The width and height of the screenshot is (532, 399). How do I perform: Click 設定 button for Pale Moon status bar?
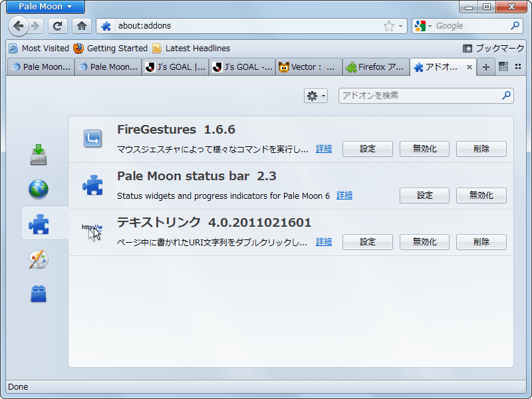pos(424,196)
